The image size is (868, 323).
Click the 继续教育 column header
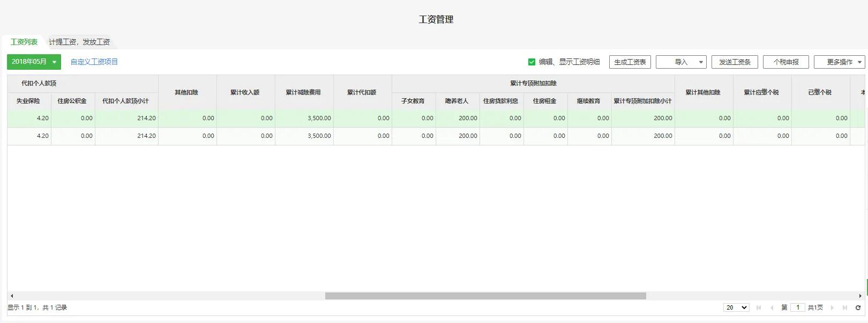point(589,101)
